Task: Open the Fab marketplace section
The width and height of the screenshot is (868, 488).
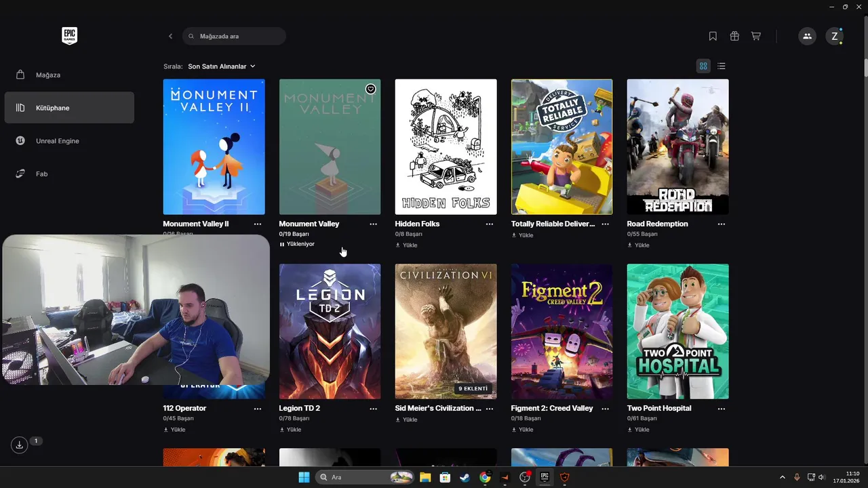Action: point(69,174)
